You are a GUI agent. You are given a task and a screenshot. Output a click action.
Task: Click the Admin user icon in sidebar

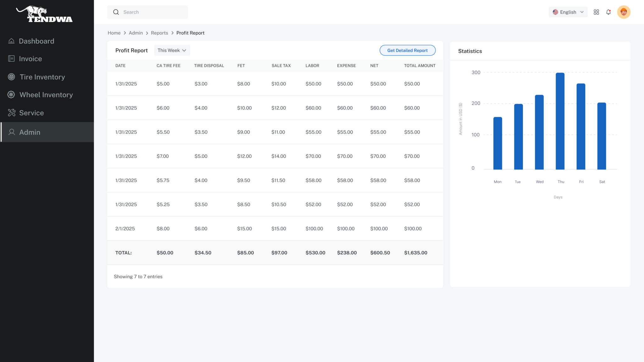coord(11,132)
